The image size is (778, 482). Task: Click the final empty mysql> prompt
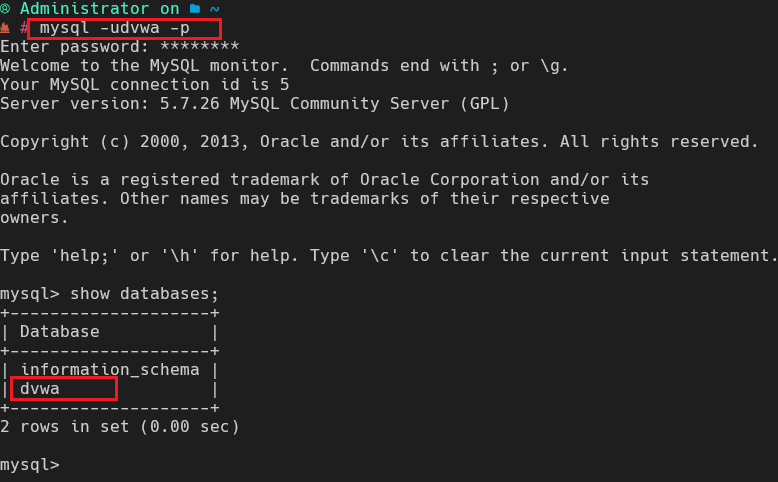[30, 465]
